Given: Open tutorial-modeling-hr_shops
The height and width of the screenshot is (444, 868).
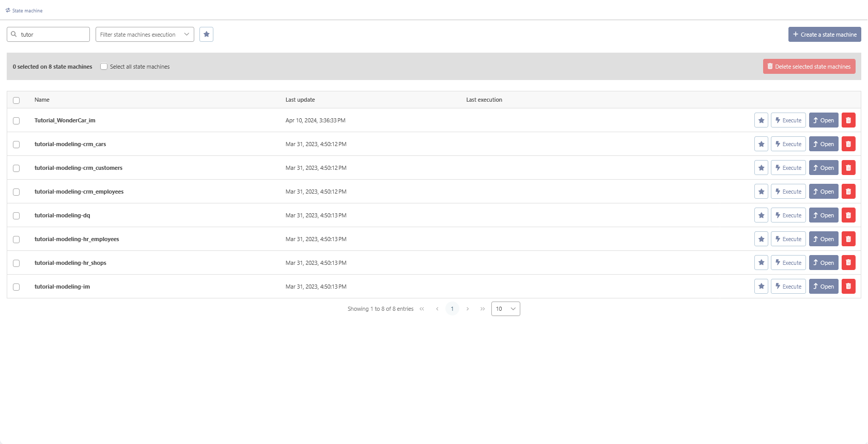Looking at the screenshot, I should 824,263.
